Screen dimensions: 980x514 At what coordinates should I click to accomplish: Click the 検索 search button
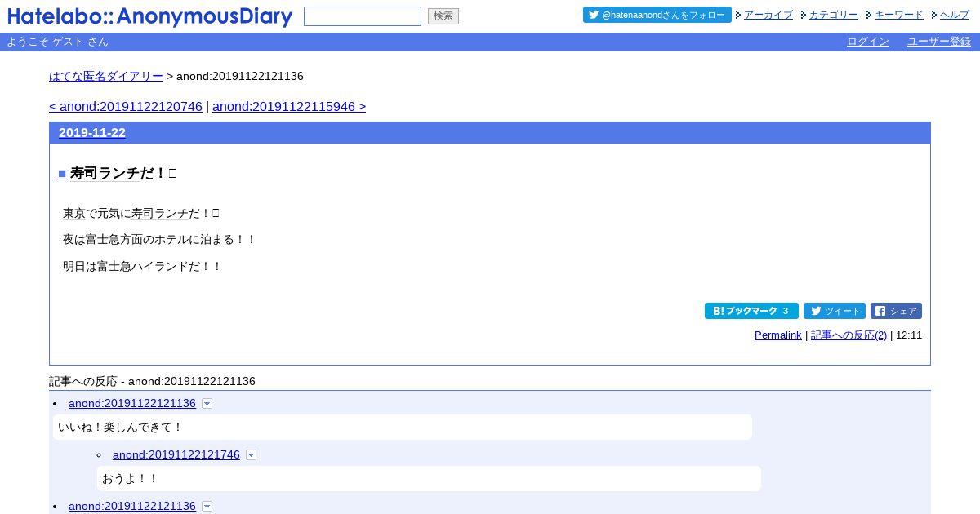point(443,16)
